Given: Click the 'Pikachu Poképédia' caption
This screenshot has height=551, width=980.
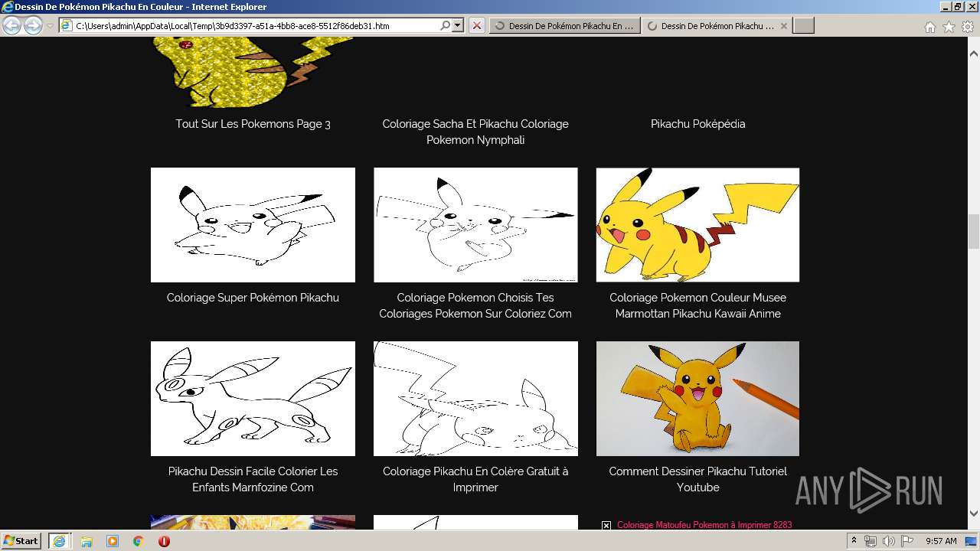Looking at the screenshot, I should (x=697, y=124).
